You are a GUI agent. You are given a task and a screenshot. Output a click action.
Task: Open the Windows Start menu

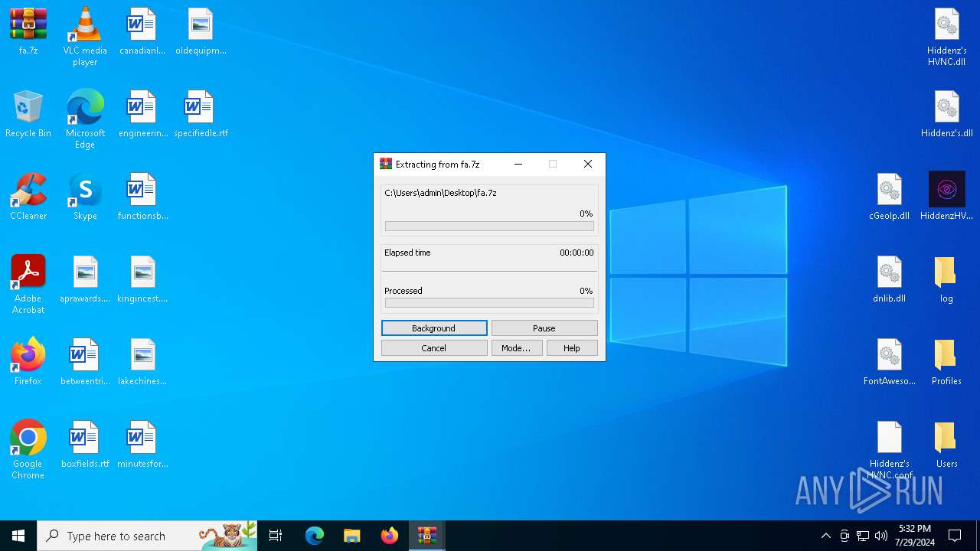pyautogui.click(x=18, y=536)
